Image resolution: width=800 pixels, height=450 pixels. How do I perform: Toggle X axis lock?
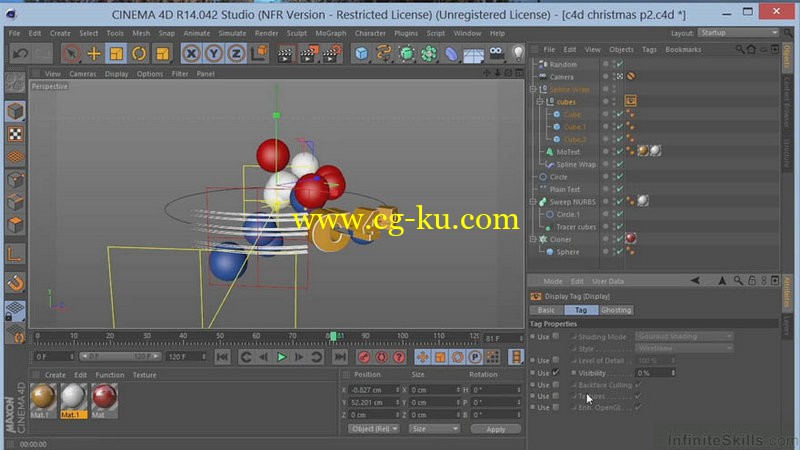(191, 53)
